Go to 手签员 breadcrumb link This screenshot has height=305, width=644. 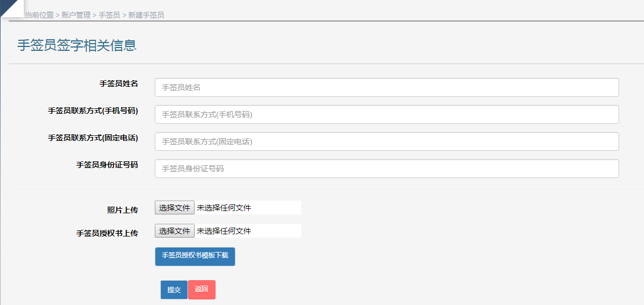click(x=109, y=15)
